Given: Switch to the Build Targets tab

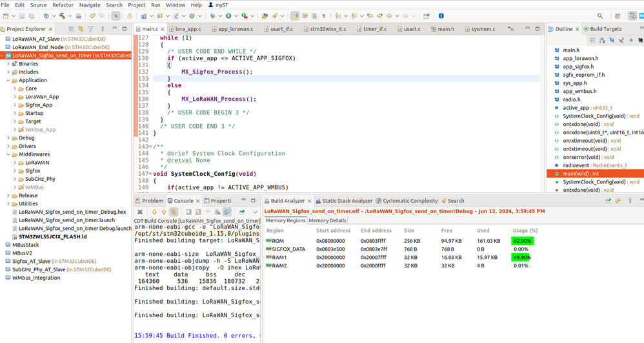Looking at the screenshot, I should click(x=603, y=29).
